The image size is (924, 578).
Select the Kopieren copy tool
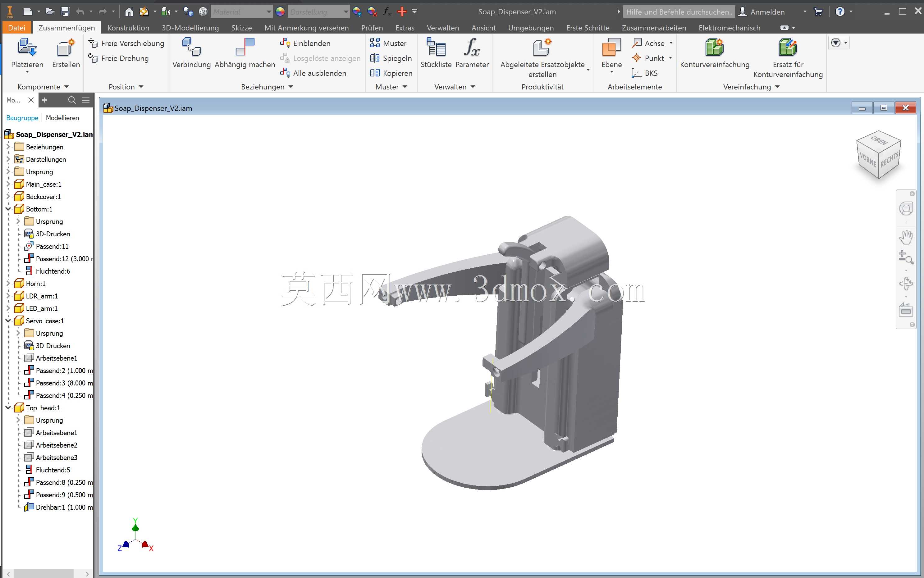391,73
